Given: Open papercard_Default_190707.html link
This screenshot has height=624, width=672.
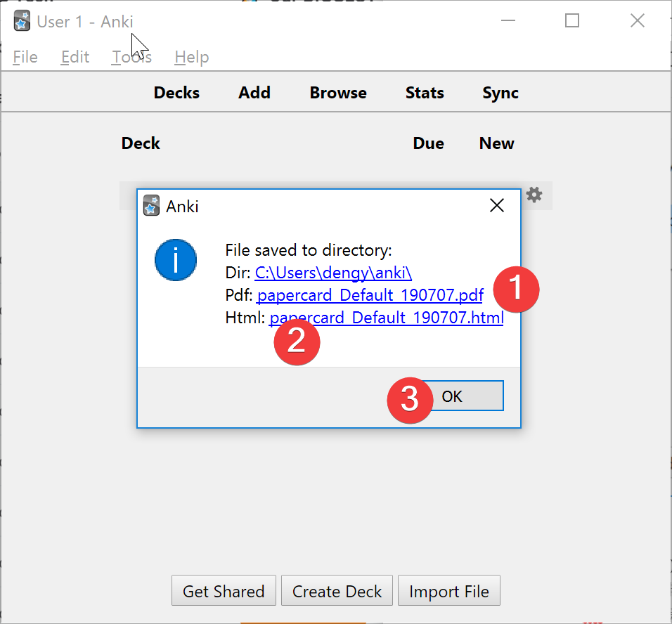Looking at the screenshot, I should (x=386, y=318).
